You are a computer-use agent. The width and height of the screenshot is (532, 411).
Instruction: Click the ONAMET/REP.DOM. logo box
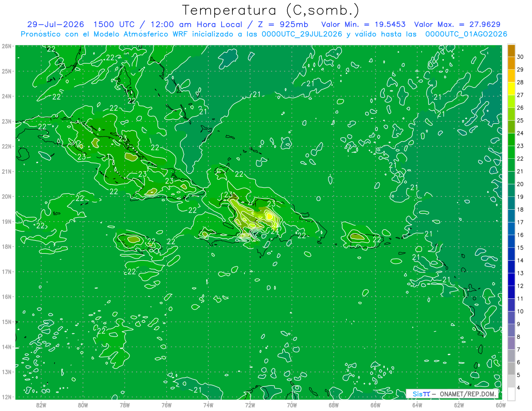[452, 394]
